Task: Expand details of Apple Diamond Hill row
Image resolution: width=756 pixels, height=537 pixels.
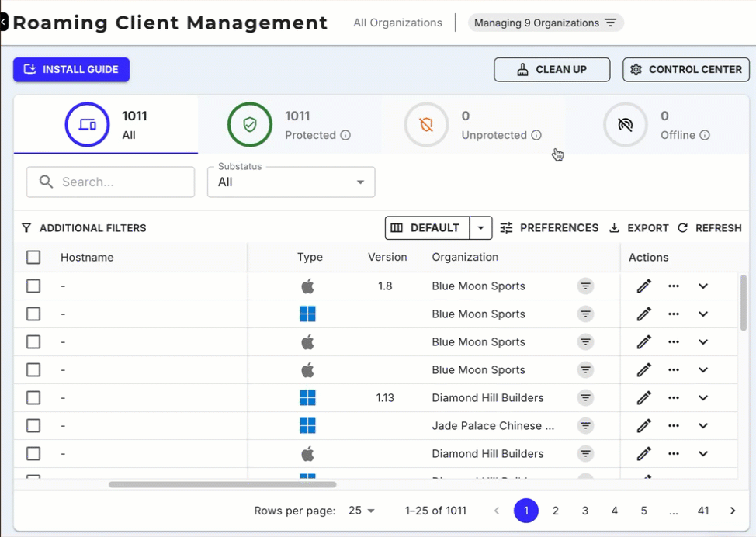Action: [703, 454]
